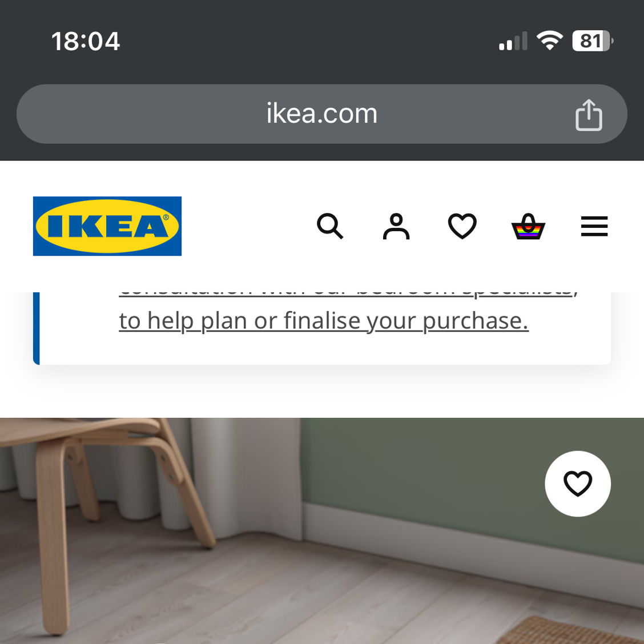Tap the 18:04 clock in the status bar

click(x=86, y=42)
